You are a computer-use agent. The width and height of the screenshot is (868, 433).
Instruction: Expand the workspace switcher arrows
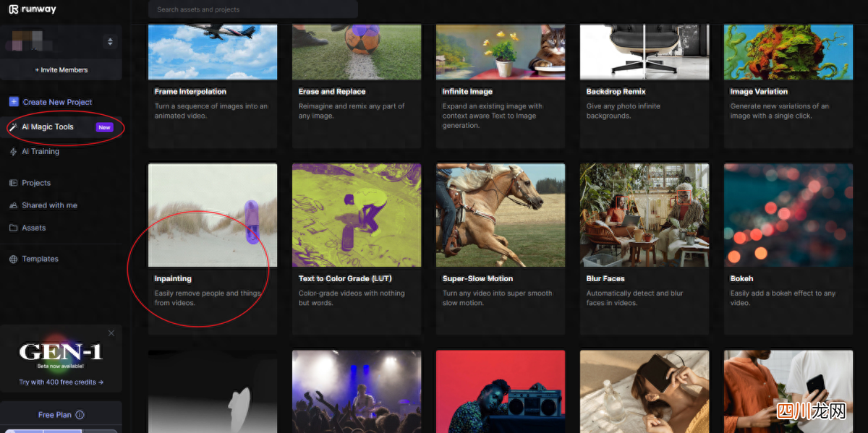pos(110,42)
